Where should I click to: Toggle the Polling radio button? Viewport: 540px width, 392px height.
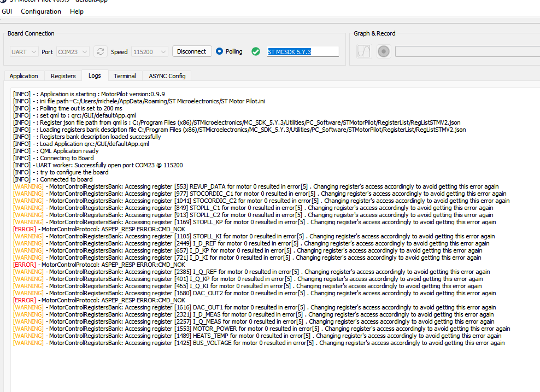[x=219, y=51]
